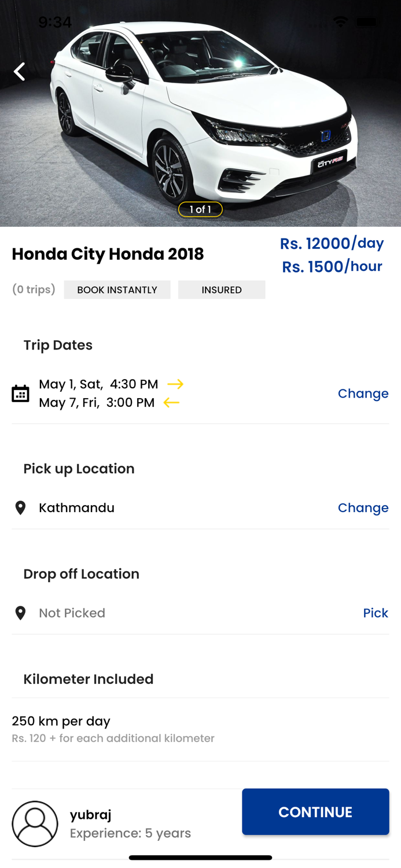Pick a drop off location
The image size is (401, 868).
point(375,613)
